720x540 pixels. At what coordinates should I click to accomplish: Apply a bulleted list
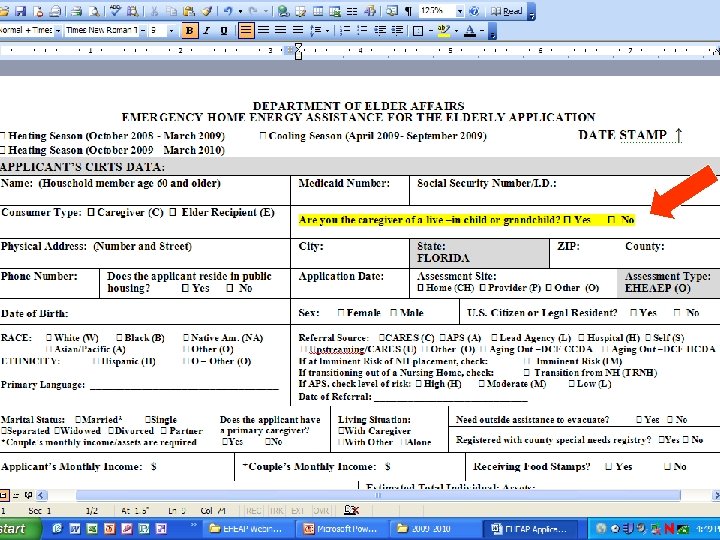click(x=362, y=31)
